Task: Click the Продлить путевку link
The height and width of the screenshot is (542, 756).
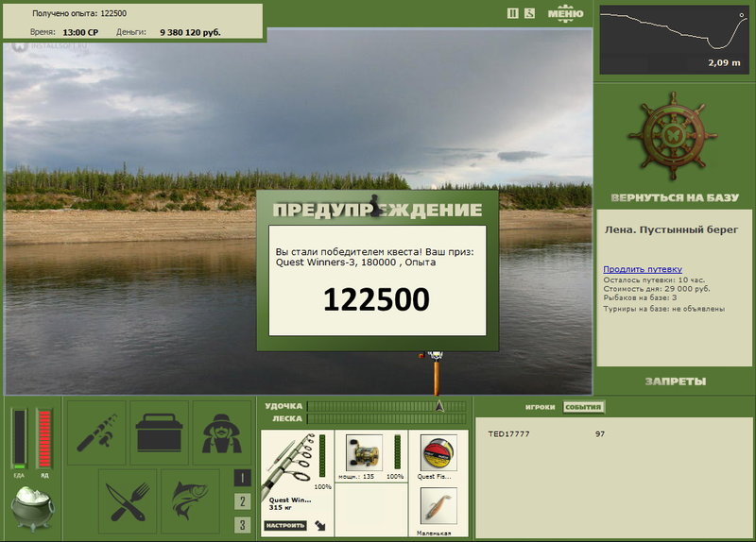Action: click(643, 269)
